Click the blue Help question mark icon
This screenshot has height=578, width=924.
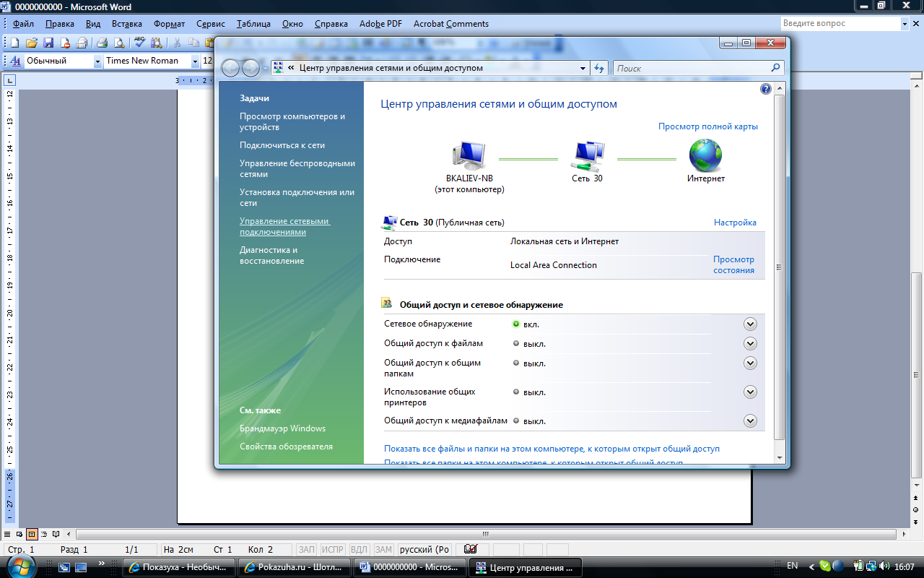point(766,89)
